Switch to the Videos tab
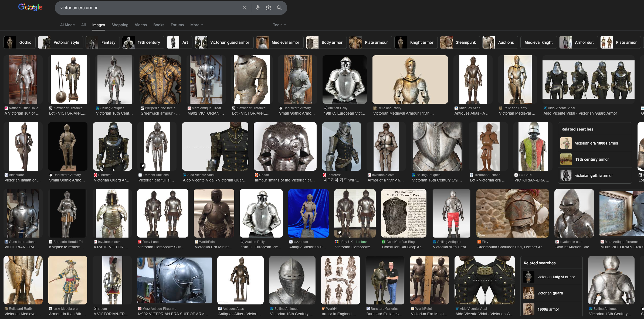The image size is (644, 319). click(141, 25)
